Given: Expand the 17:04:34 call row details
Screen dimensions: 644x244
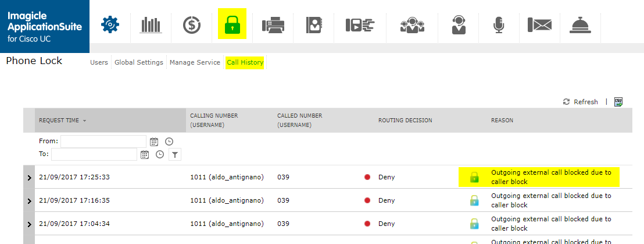Looking at the screenshot, I should coord(29,224).
